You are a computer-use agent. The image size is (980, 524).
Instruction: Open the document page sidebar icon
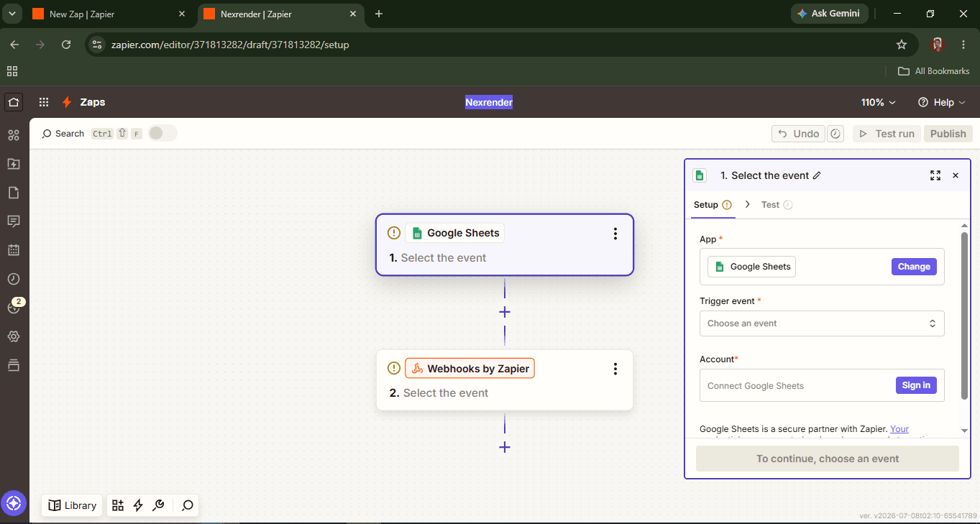(13, 193)
